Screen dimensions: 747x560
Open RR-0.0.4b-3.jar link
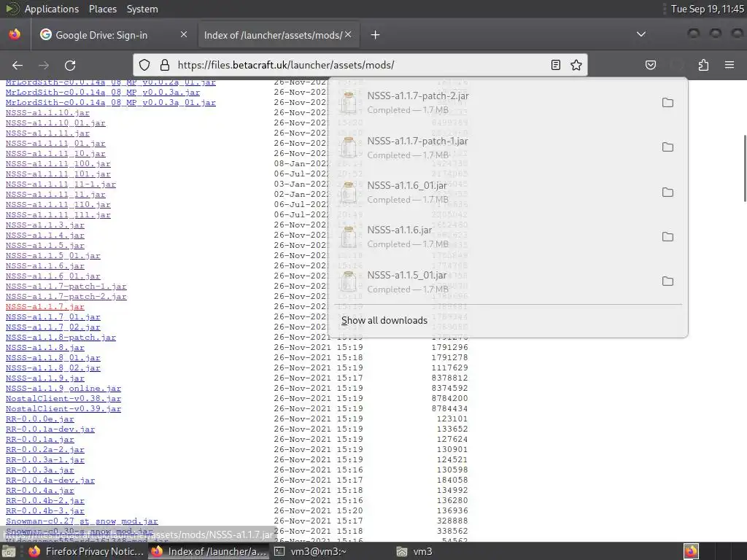[44, 511]
